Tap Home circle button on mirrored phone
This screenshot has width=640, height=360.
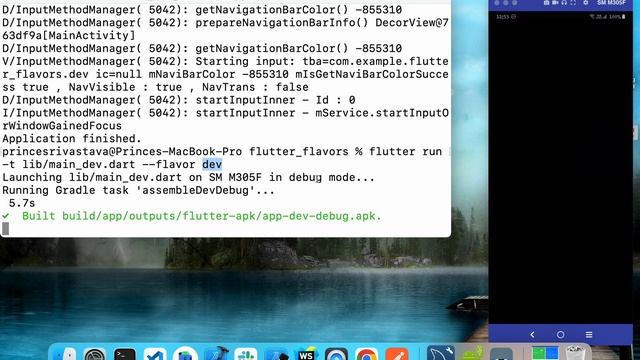pyautogui.click(x=560, y=335)
